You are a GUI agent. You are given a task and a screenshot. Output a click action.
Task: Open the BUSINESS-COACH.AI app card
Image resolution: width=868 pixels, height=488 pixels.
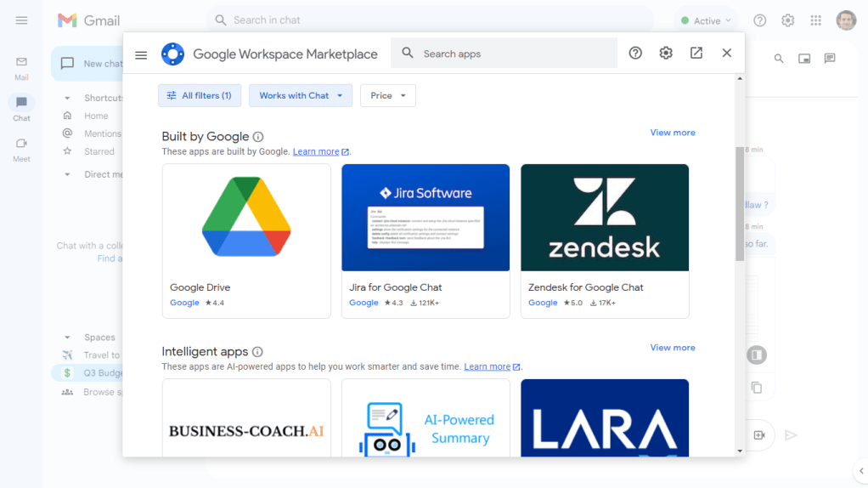[x=246, y=418]
